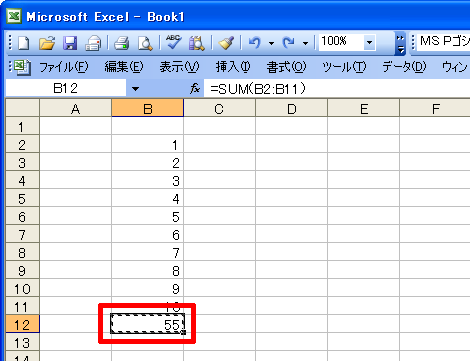Viewport: 470px width, 361px height.
Task: Click the Insert Function fx button
Action: pyautogui.click(x=195, y=89)
